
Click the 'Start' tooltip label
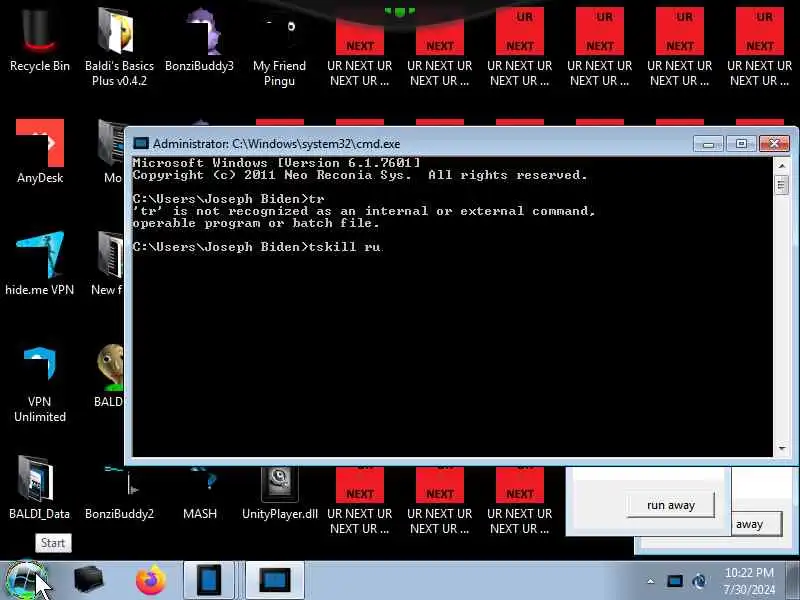53,543
